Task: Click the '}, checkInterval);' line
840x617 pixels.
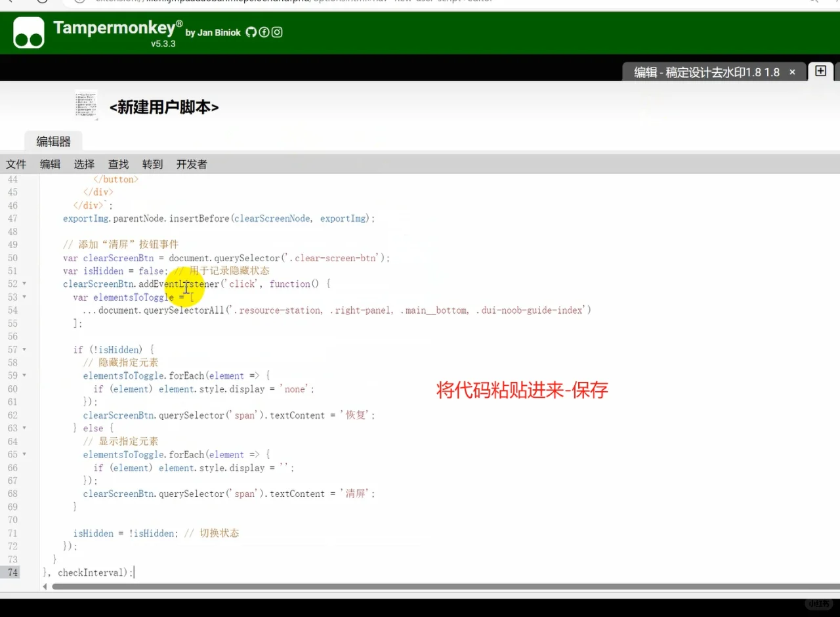Action: (x=88, y=573)
